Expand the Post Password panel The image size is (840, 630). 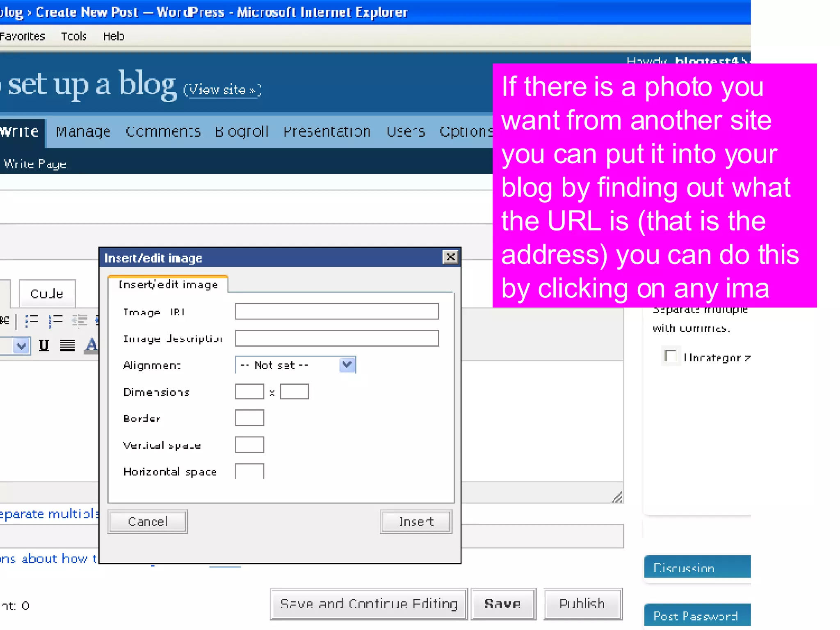pyautogui.click(x=697, y=615)
